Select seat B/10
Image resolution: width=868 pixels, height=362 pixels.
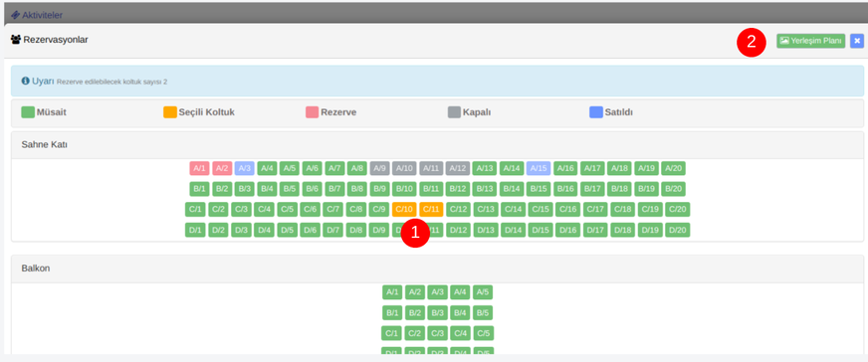coord(404,189)
